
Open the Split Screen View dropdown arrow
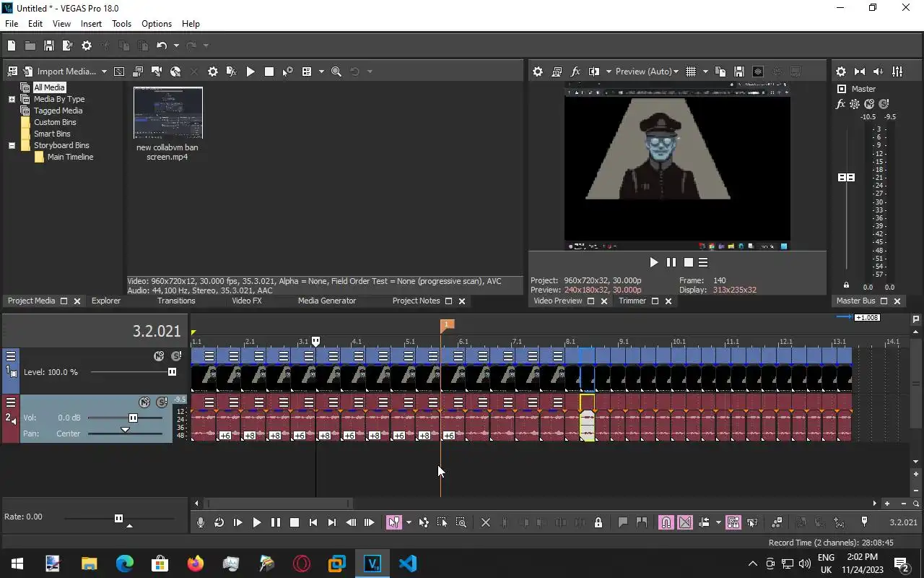pyautogui.click(x=609, y=72)
